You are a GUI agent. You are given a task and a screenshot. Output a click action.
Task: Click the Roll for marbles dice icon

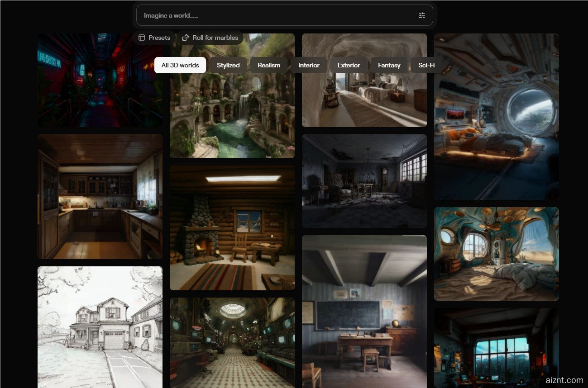tap(185, 38)
